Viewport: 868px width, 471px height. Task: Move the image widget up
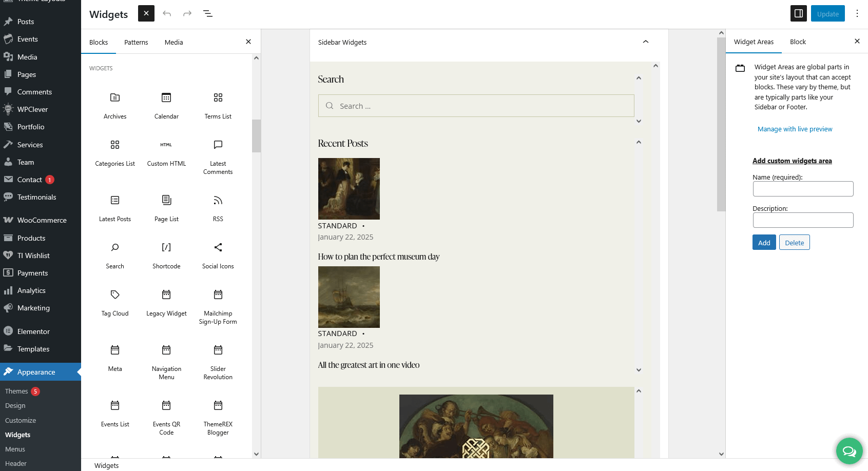[639, 391]
